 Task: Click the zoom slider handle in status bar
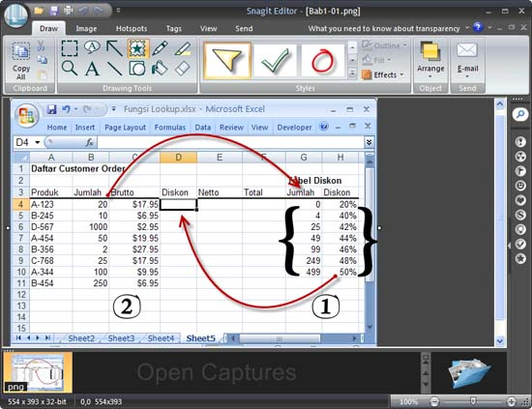(473, 401)
